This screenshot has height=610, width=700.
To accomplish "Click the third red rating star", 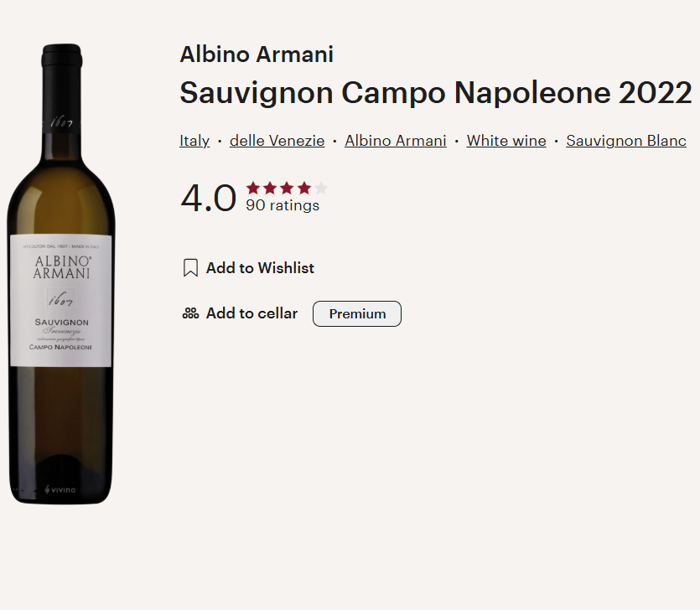I will [x=287, y=188].
